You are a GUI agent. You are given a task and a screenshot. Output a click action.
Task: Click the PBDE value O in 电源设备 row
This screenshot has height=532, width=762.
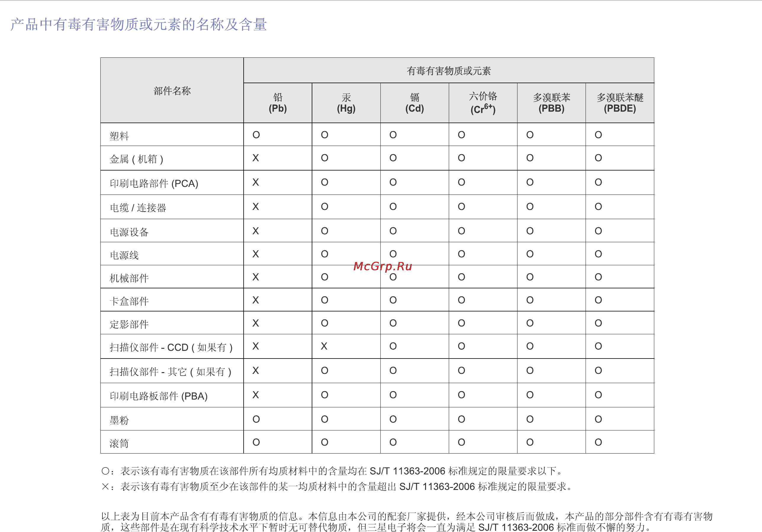click(598, 231)
